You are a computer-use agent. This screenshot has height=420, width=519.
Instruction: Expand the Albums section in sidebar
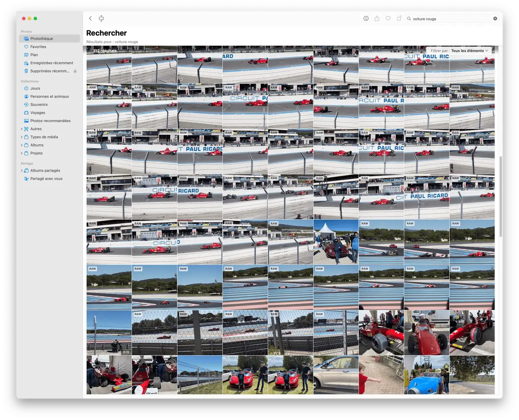pyautogui.click(x=22, y=145)
